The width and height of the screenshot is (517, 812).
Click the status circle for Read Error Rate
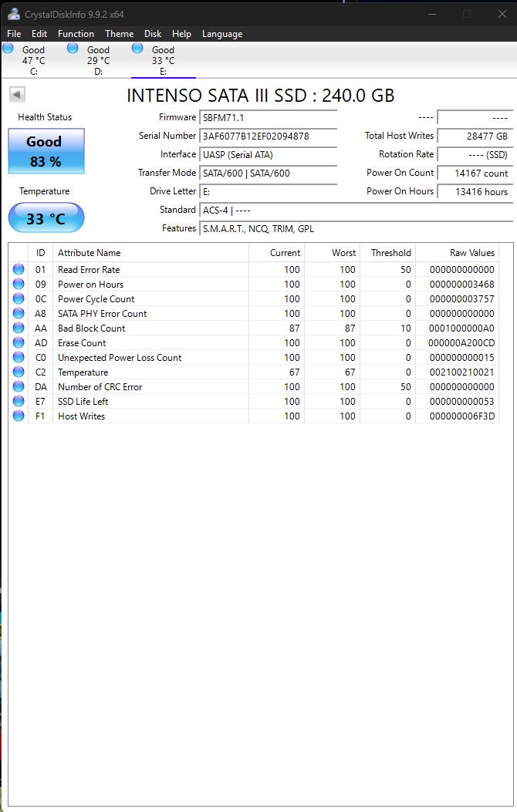tap(19, 269)
